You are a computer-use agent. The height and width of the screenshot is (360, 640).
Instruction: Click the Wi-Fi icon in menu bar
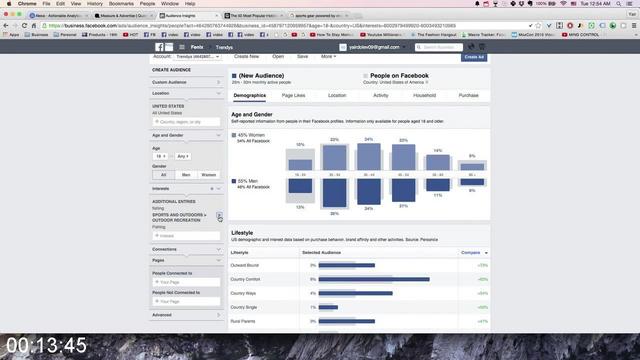click(563, 4)
